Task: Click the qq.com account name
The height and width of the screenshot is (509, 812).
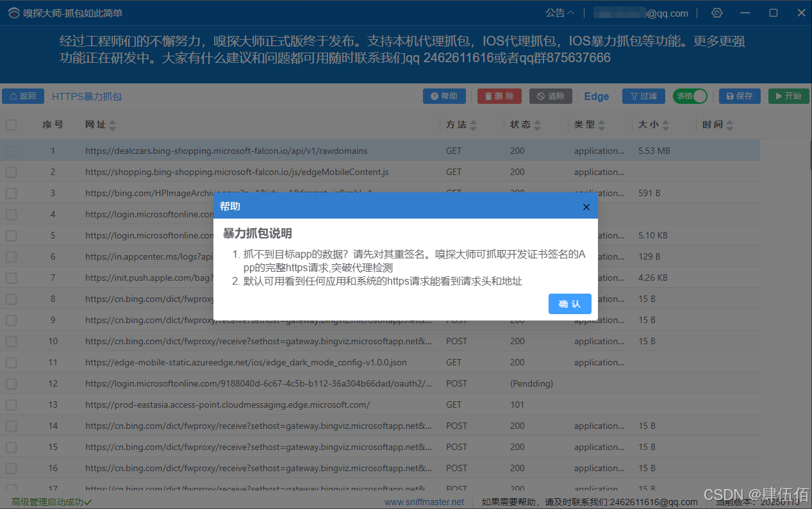Action: pos(640,13)
